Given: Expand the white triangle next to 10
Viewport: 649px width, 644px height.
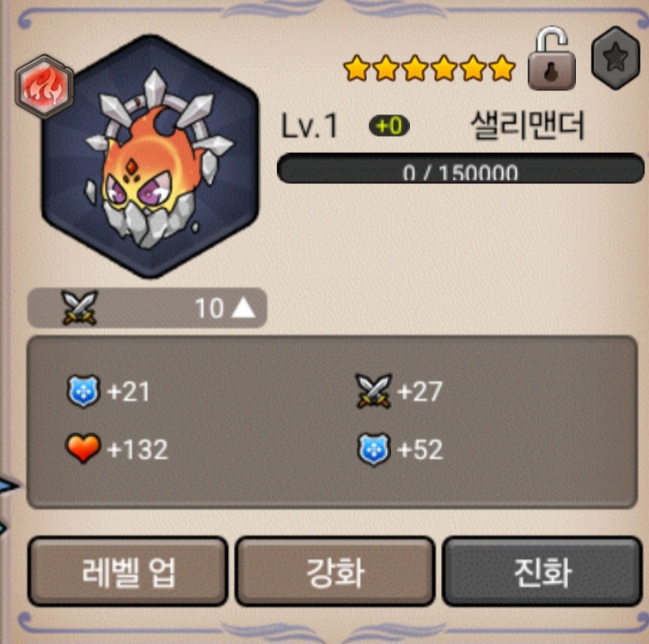Looking at the screenshot, I should coord(243,308).
